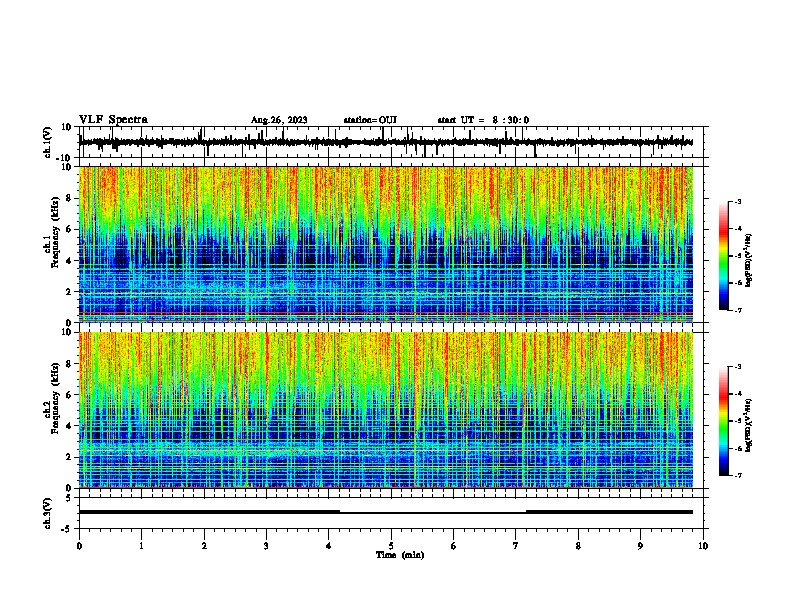The width and height of the screenshot is (792, 612).
Task: Click the "5" tick on ch.3(V) axis
Action: tap(69, 498)
